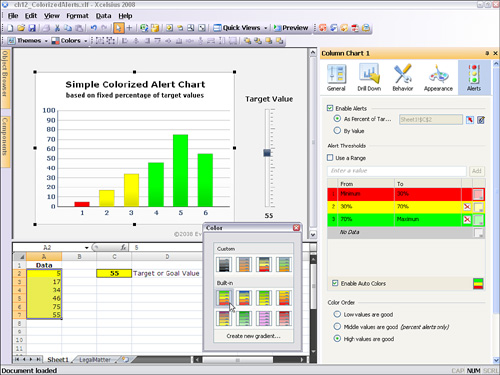Open the Components side panel tab
The width and height of the screenshot is (500, 375).
pos(5,141)
